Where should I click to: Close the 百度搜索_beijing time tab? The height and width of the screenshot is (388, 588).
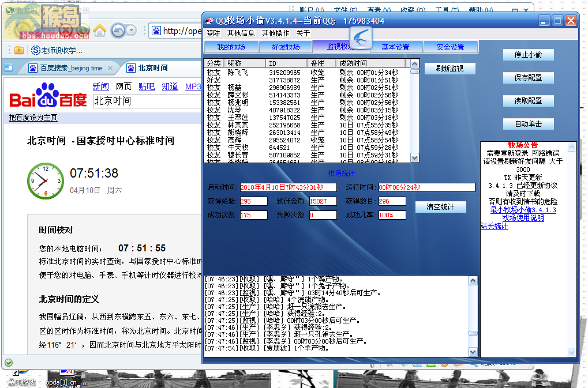pos(110,68)
